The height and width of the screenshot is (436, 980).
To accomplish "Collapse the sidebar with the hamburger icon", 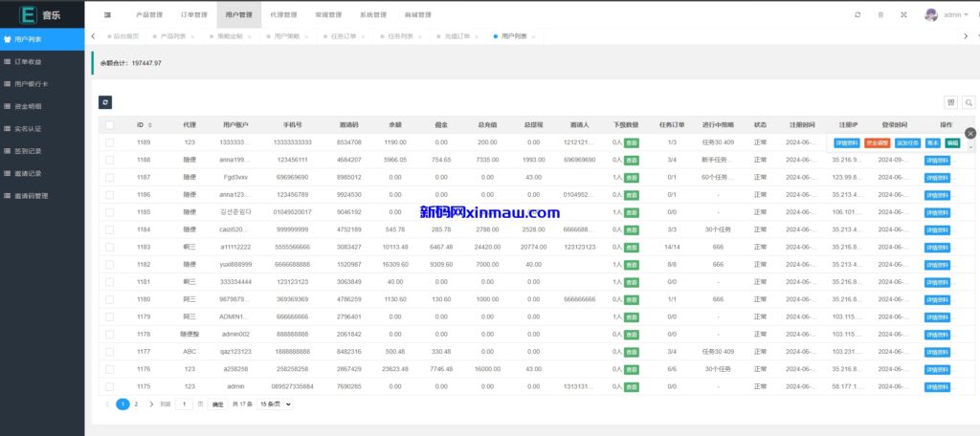I will coord(107,14).
